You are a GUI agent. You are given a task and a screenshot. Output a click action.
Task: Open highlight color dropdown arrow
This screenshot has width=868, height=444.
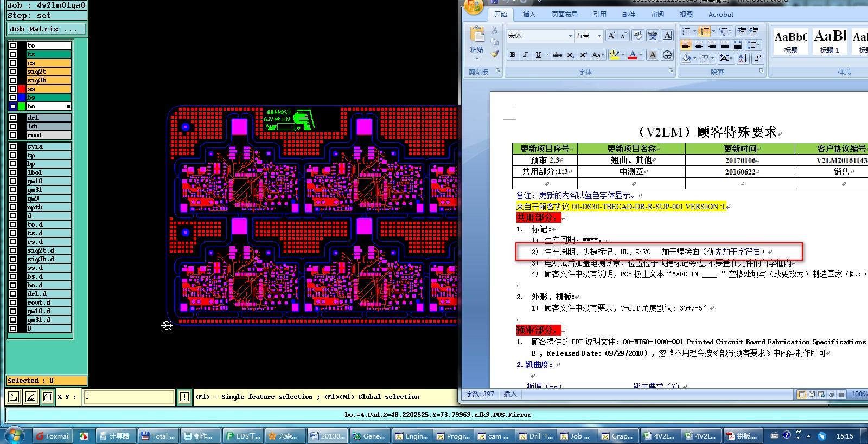(x=623, y=55)
